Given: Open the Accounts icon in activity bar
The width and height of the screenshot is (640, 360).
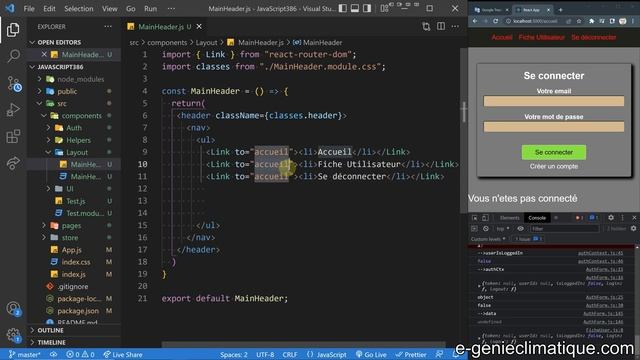Looking at the screenshot, I should 13,309.
